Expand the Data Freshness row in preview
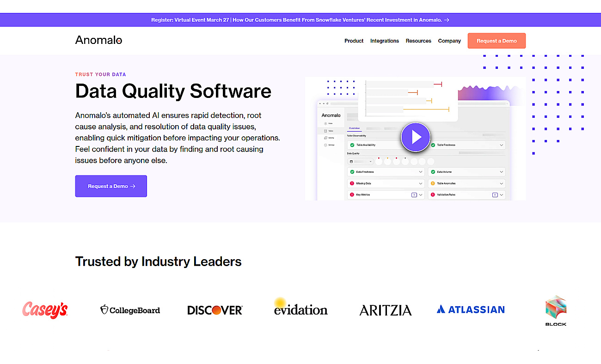Screen dimensions: 601x364 click(x=421, y=172)
